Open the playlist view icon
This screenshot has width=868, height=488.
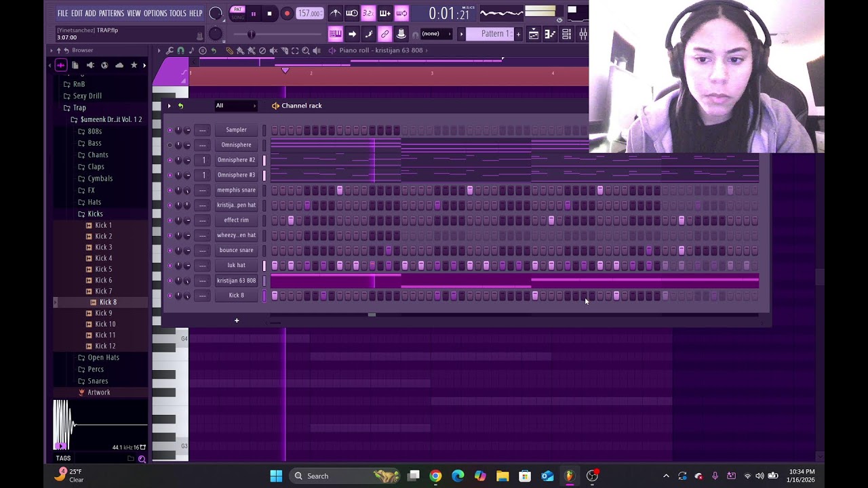(x=534, y=34)
